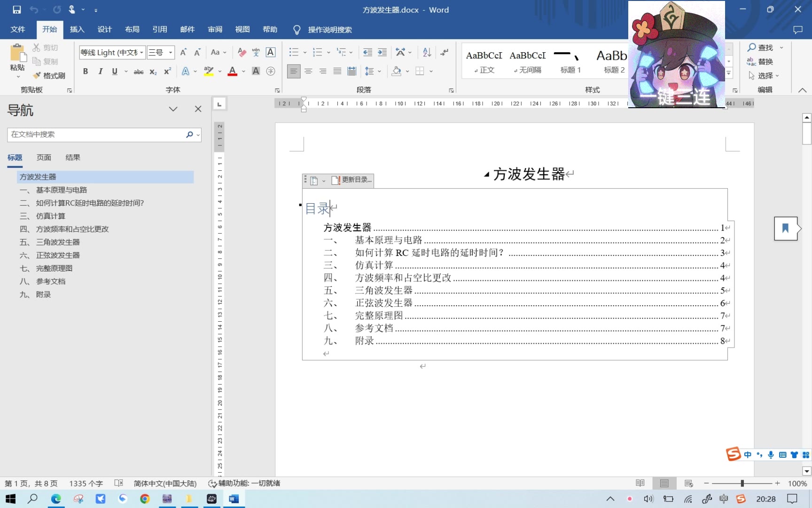Screen dimensions: 812x508
Task: Toggle bold formatting
Action: click(85, 71)
